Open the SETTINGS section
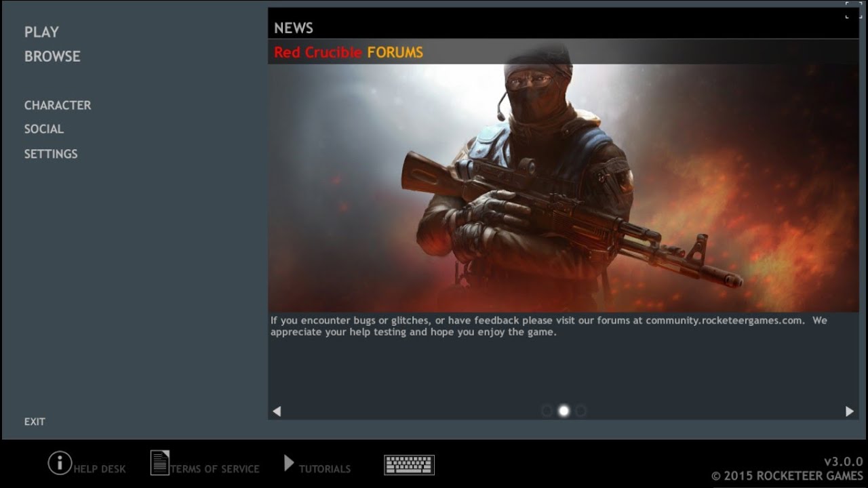Viewport: 868px width, 488px height. (51, 154)
